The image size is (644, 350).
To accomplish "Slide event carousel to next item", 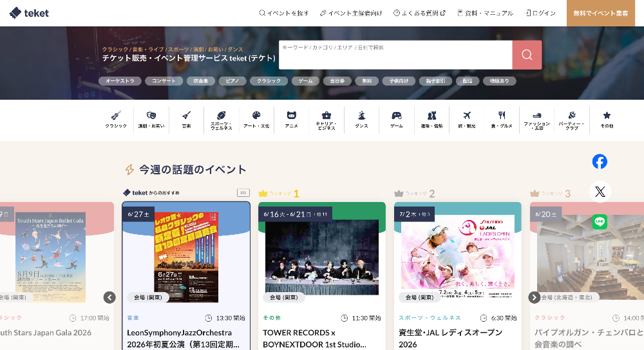I will coord(534,297).
